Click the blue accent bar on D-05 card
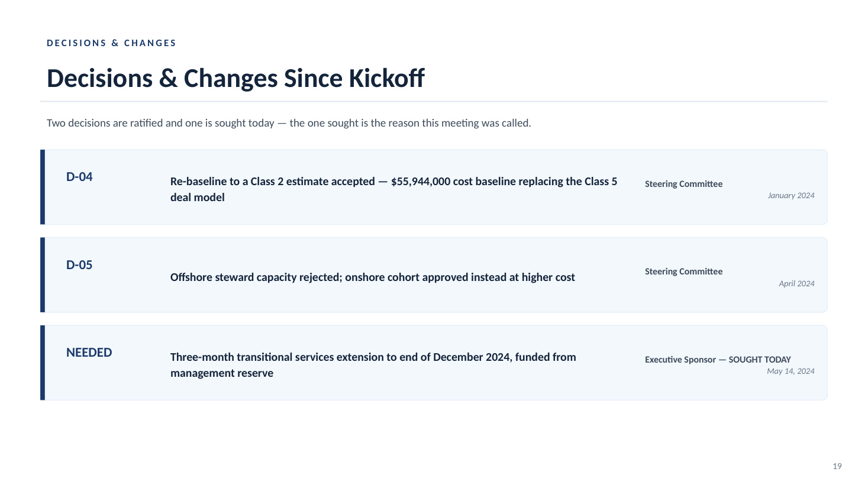 pos(43,275)
